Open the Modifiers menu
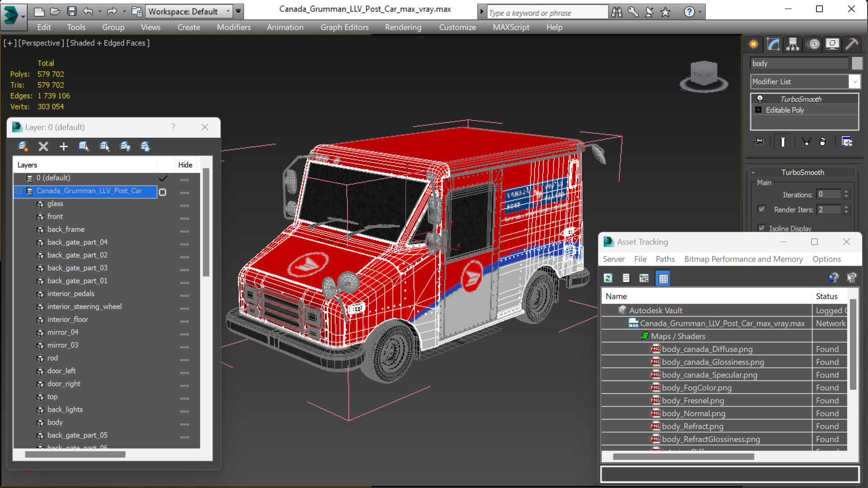 point(234,27)
